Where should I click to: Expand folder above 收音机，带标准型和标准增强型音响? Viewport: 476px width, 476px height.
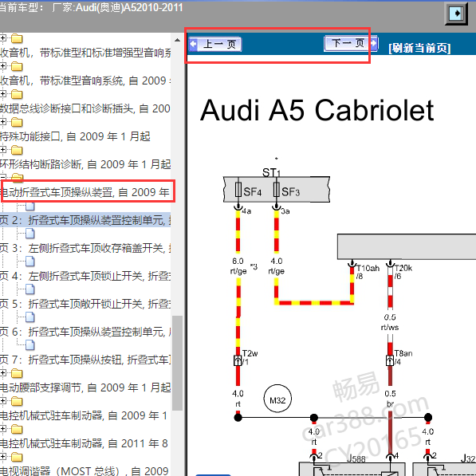pyautogui.click(x=2, y=38)
